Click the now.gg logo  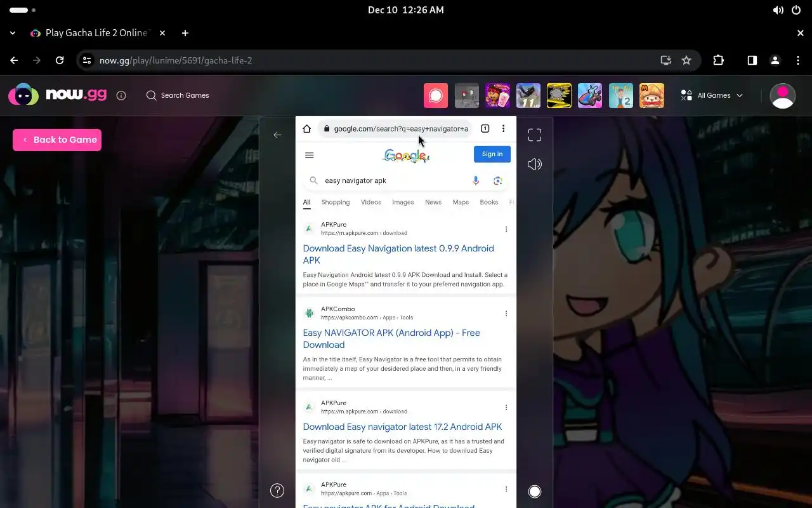coord(57,95)
